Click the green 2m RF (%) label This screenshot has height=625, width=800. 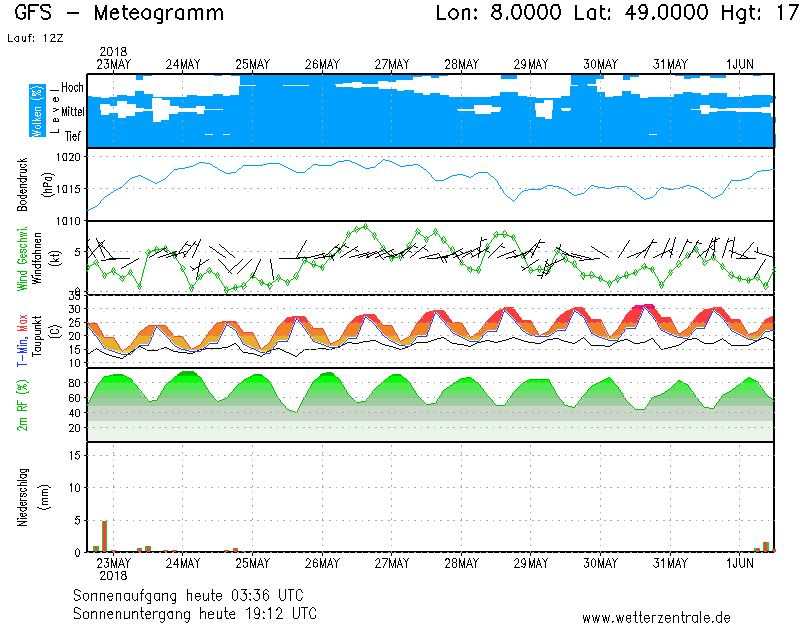click(22, 405)
